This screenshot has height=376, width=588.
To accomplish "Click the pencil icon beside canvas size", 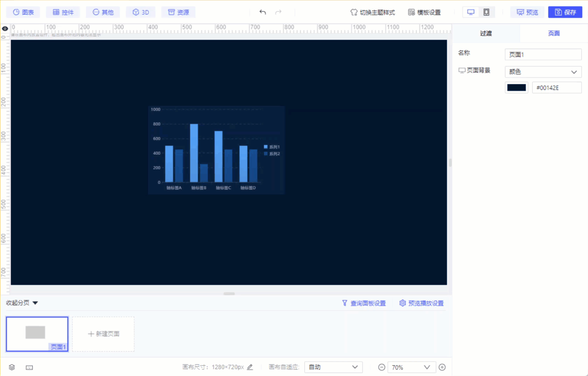I will pos(250,367).
